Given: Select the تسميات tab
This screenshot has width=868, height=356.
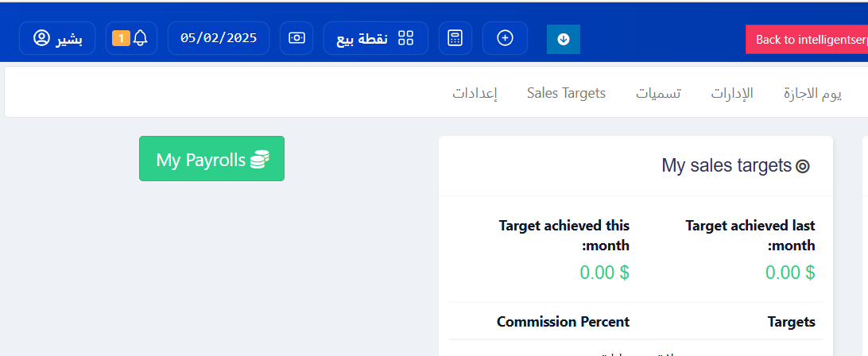Looking at the screenshot, I should (x=658, y=93).
